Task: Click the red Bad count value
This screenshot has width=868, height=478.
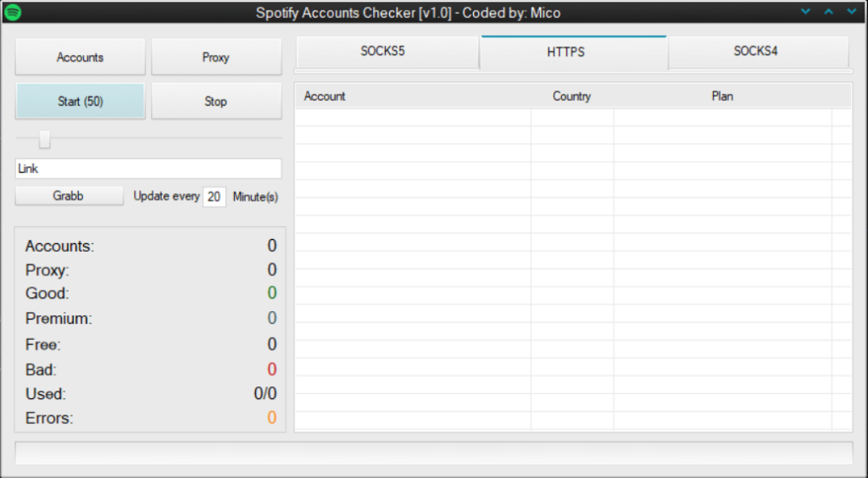Action: (272, 369)
